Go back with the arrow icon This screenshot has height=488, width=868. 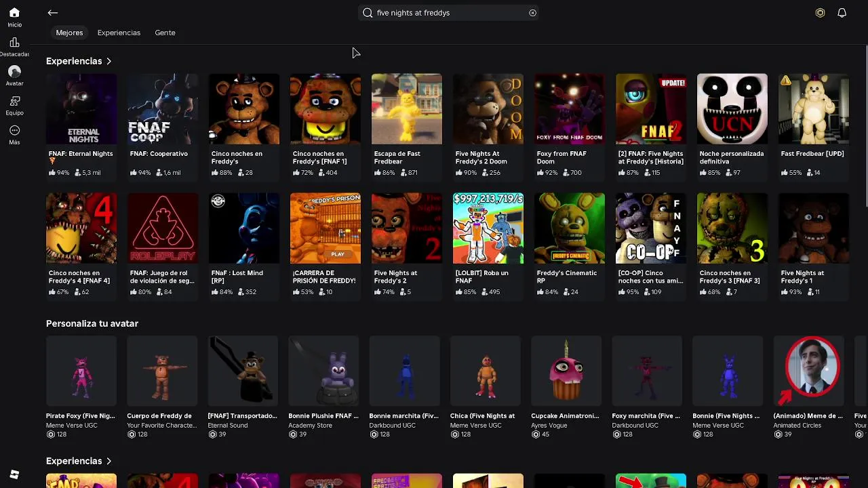pyautogui.click(x=53, y=13)
